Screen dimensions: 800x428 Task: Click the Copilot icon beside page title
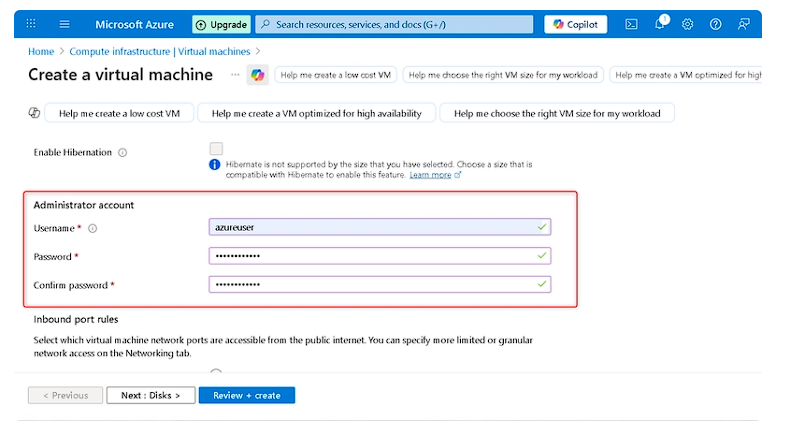point(258,75)
